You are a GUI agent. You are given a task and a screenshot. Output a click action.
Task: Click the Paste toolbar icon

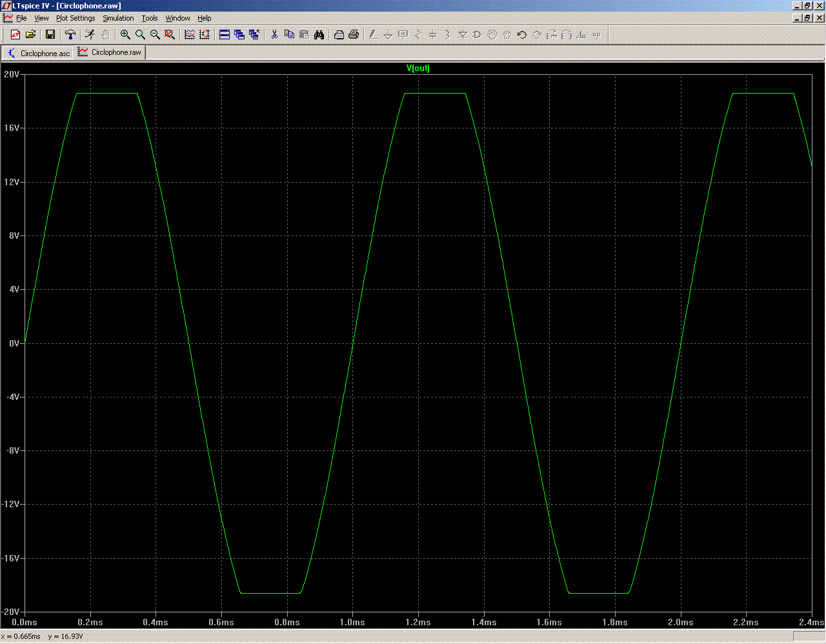pos(304,35)
